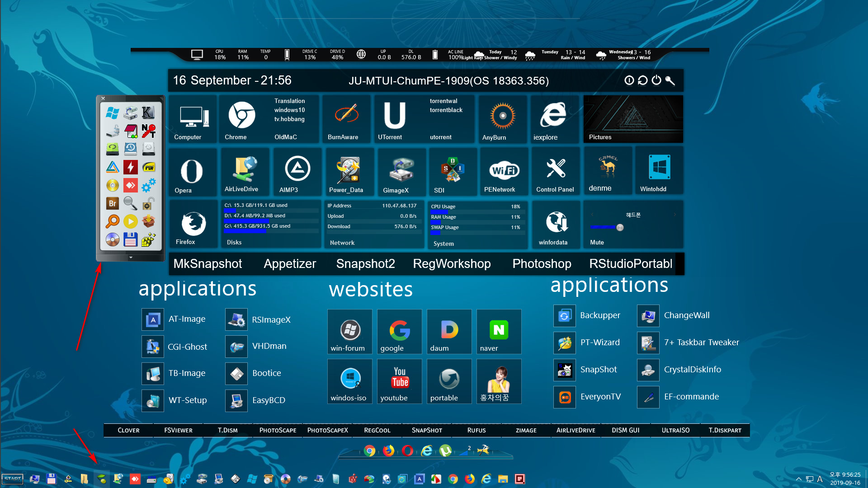Select RStudioPortabl in the text bar

pyautogui.click(x=631, y=264)
